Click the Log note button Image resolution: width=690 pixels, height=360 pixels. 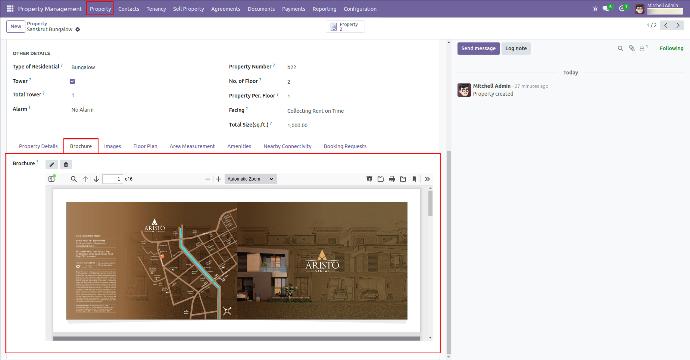pyautogui.click(x=516, y=48)
